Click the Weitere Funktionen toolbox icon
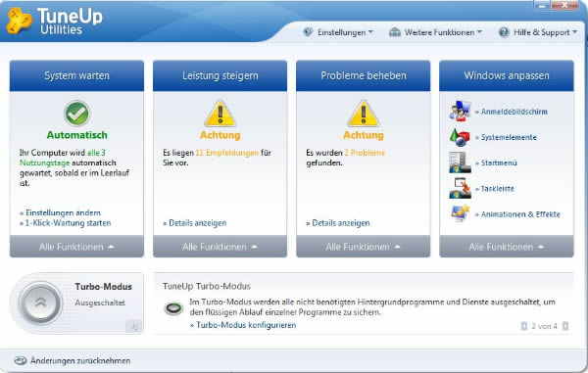 pos(395,32)
